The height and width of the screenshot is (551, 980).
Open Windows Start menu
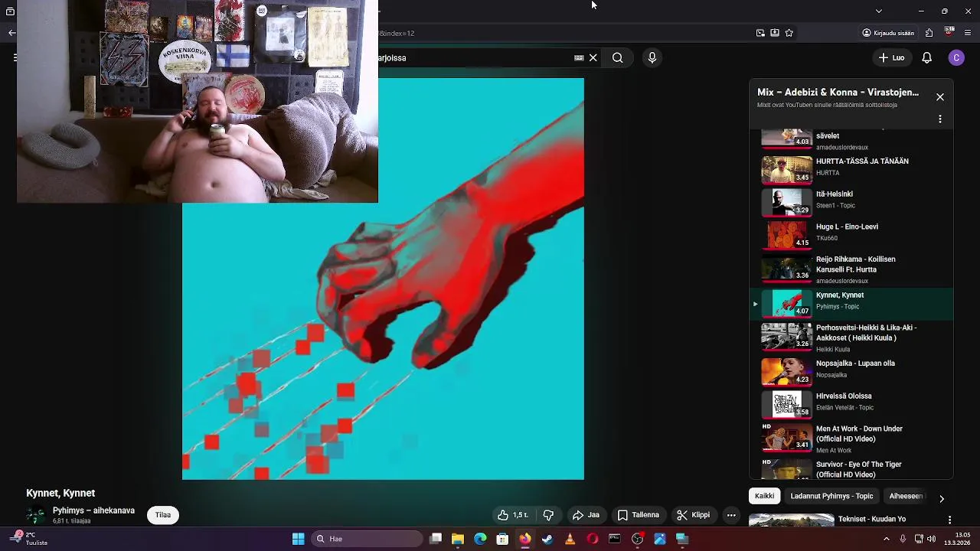pos(298,539)
